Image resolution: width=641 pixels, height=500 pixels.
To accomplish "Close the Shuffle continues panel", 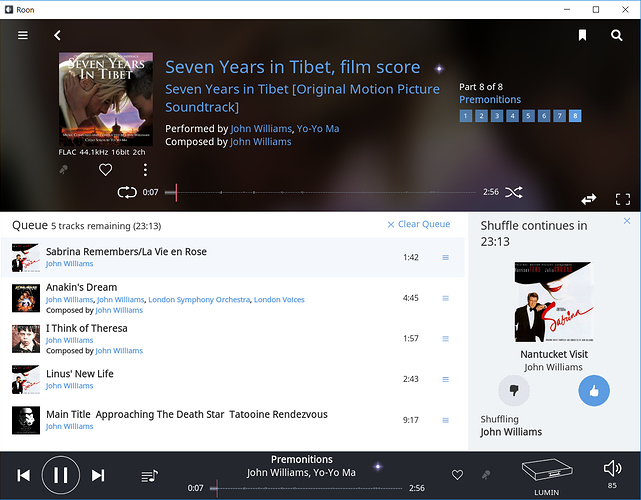I will pos(627,221).
